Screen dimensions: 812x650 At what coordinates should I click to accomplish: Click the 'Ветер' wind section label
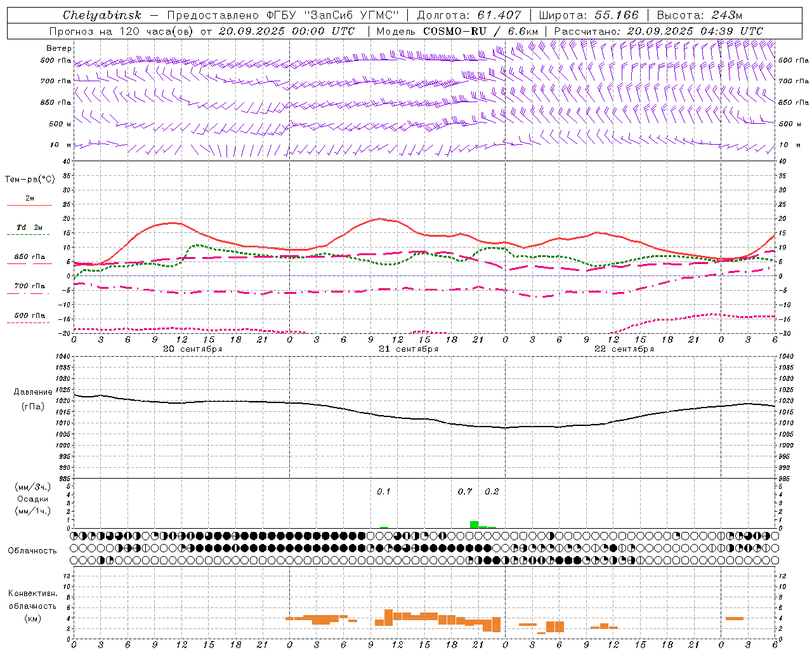59,48
